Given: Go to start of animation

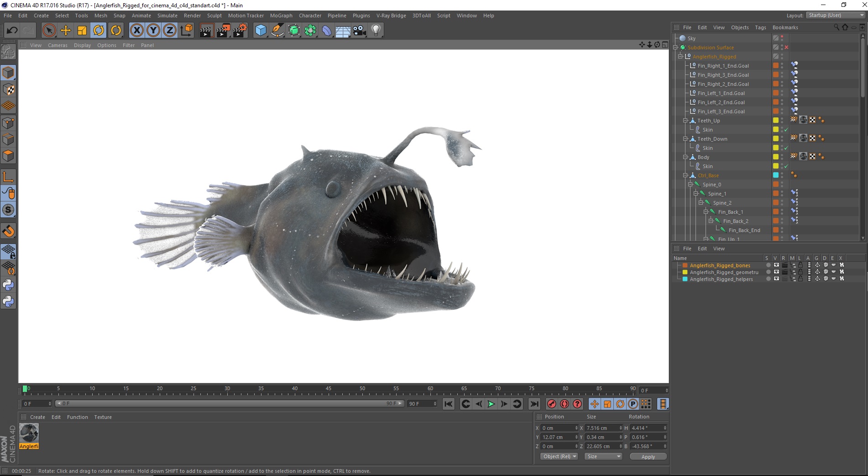Looking at the screenshot, I should (449, 404).
